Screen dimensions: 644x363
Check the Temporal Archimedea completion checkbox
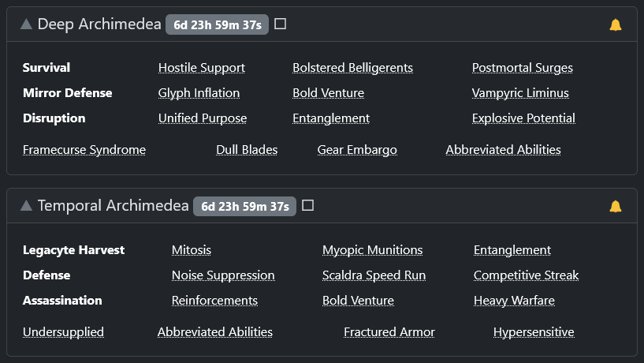point(308,205)
